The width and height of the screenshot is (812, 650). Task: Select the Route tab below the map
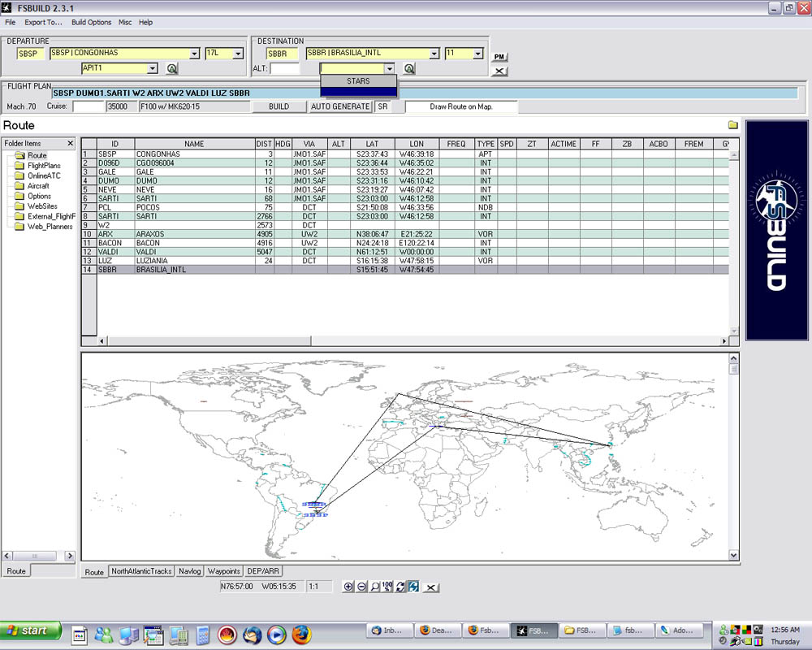94,572
